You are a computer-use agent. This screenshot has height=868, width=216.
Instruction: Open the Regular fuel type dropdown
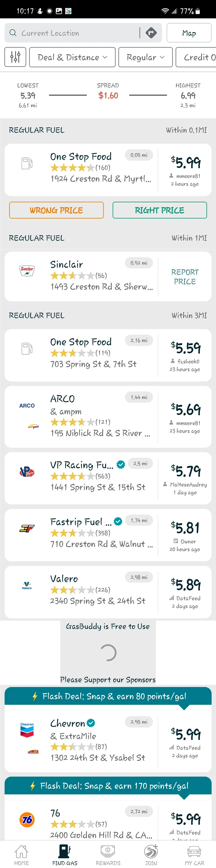[x=145, y=57]
